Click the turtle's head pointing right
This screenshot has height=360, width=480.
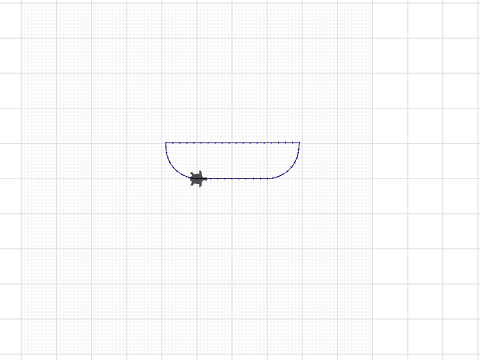(205, 179)
